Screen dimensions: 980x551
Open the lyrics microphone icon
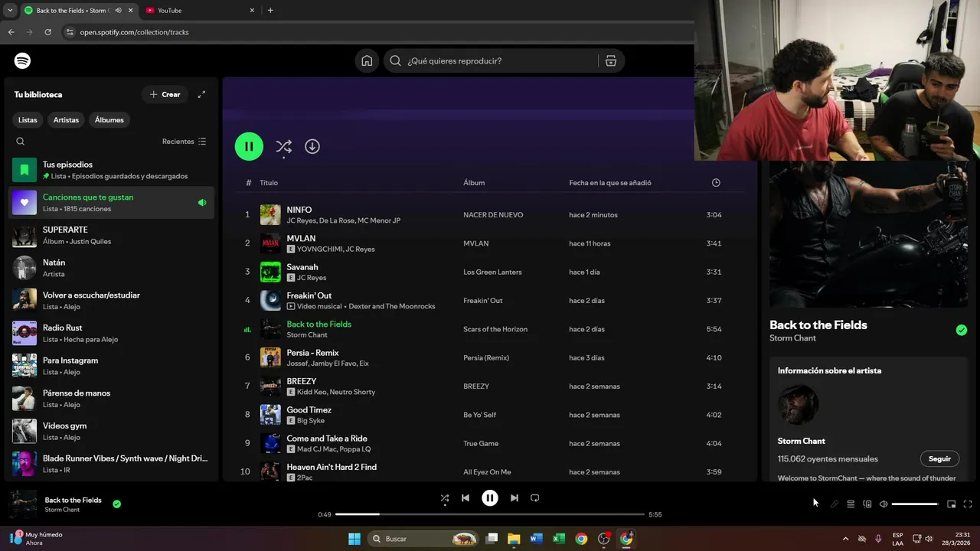pyautogui.click(x=835, y=504)
